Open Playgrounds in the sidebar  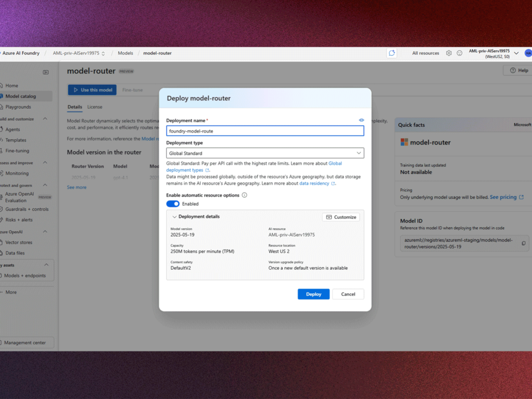point(18,107)
